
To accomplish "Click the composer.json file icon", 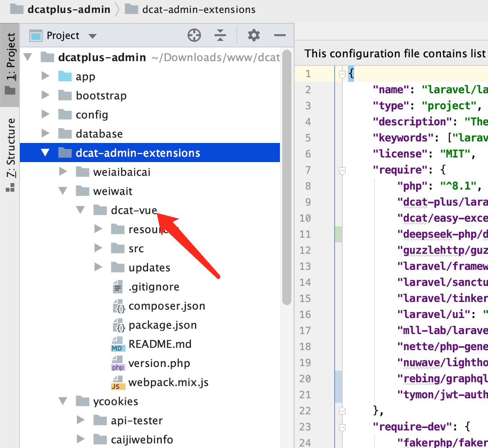I will click(x=119, y=306).
